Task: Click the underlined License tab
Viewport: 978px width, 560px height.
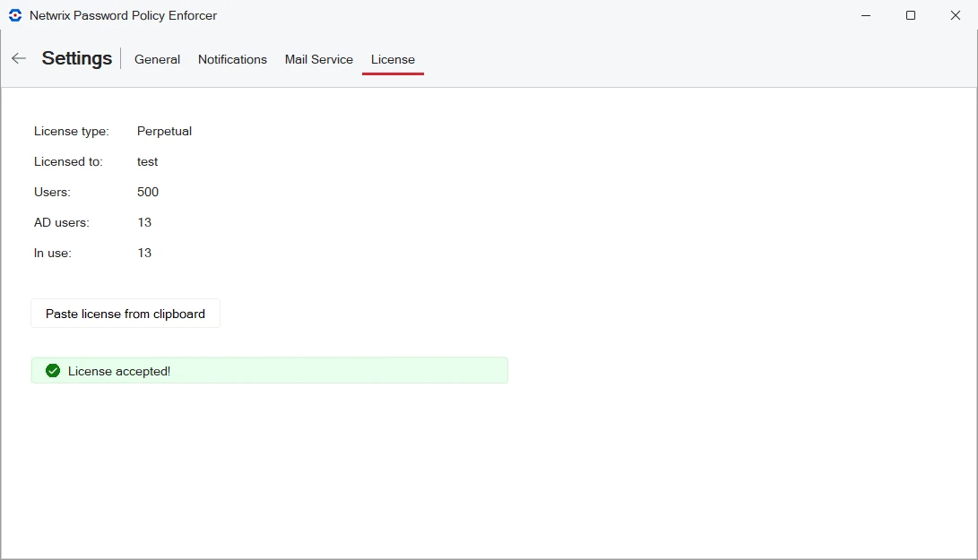Action: [393, 59]
